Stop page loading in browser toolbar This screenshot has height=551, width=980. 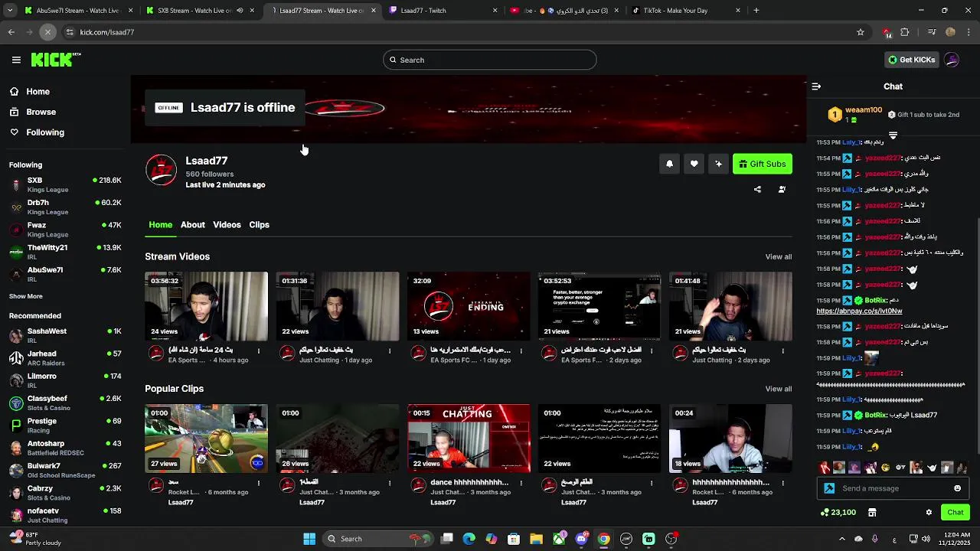[47, 32]
